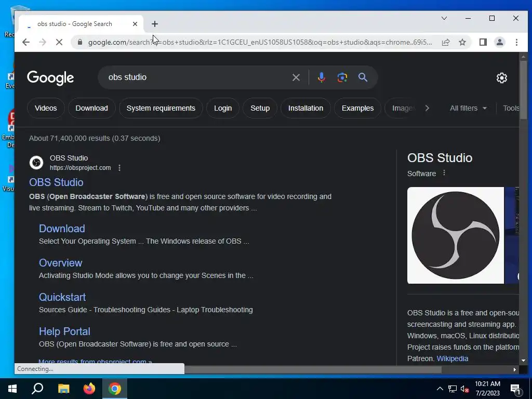Click the About 71,400,000 results text
This screenshot has height=399, width=532.
(x=95, y=138)
